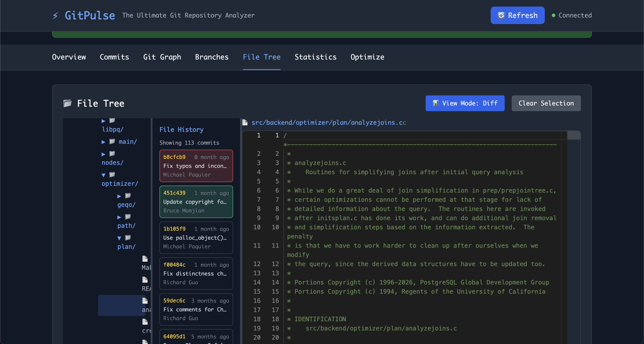Click the geqo/ folder icon
644x344 pixels.
point(128,196)
